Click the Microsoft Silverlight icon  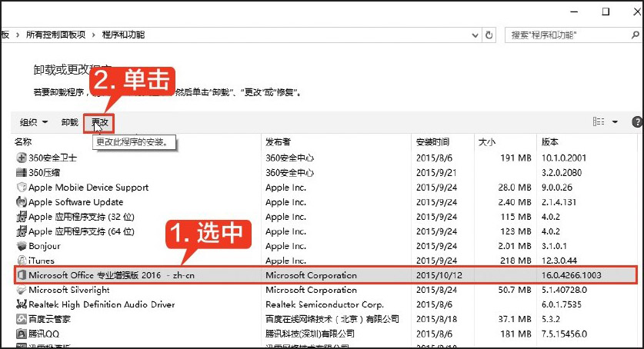click(x=22, y=290)
